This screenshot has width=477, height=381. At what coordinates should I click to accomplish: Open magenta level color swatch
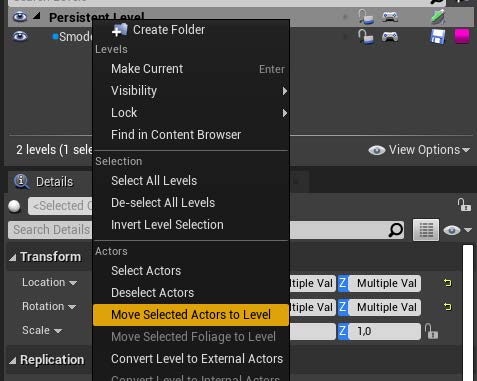tap(462, 36)
